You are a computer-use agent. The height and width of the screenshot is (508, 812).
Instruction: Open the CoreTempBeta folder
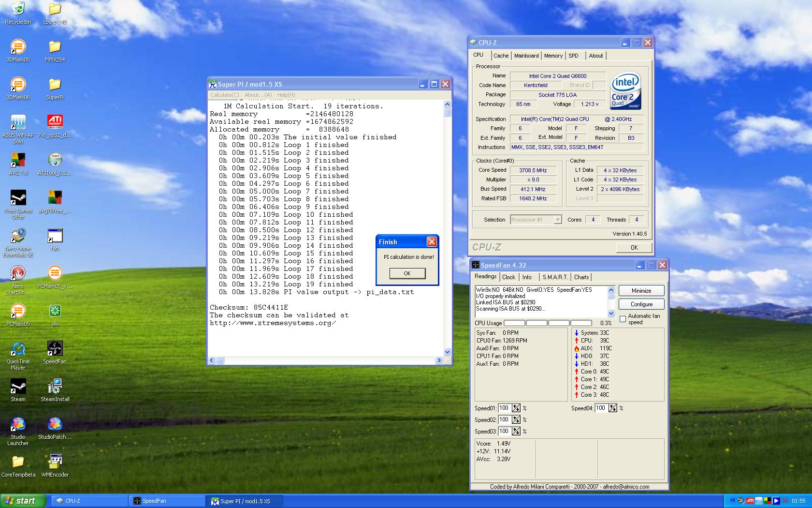click(18, 462)
